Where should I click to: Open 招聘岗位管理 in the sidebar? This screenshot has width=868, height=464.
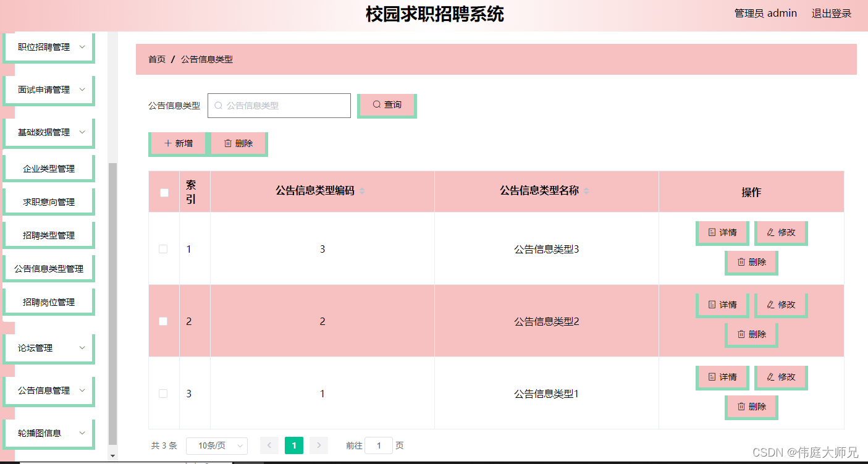(x=49, y=302)
